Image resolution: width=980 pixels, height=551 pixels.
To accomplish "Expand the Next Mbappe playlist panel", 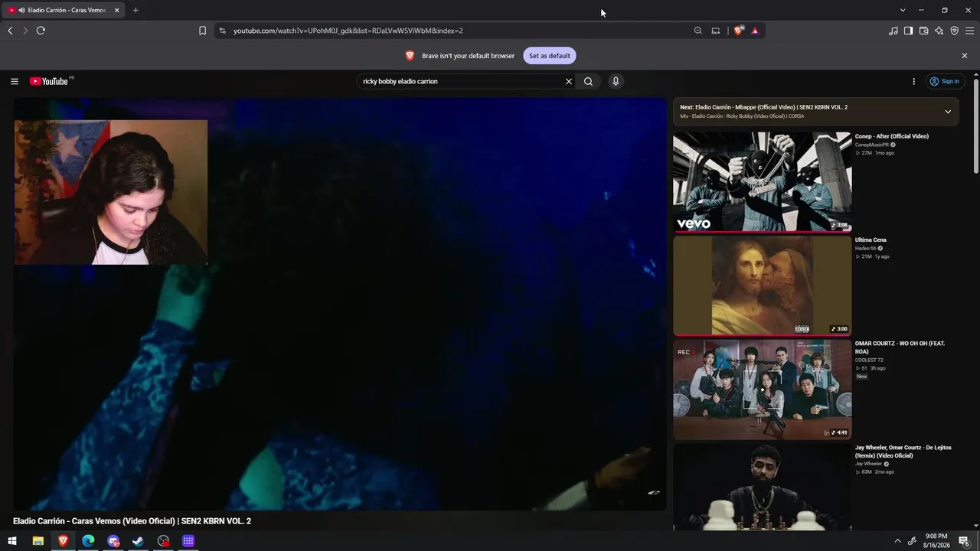I will click(x=948, y=112).
